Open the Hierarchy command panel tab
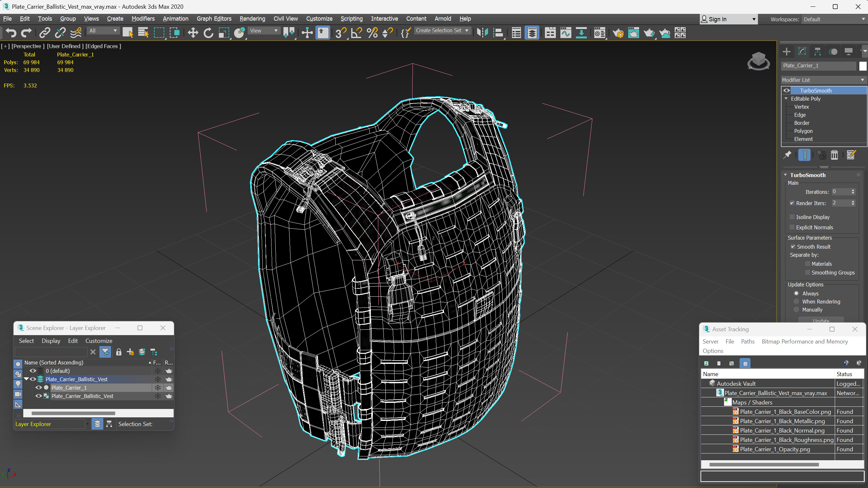This screenshot has height=488, width=868. (x=817, y=52)
